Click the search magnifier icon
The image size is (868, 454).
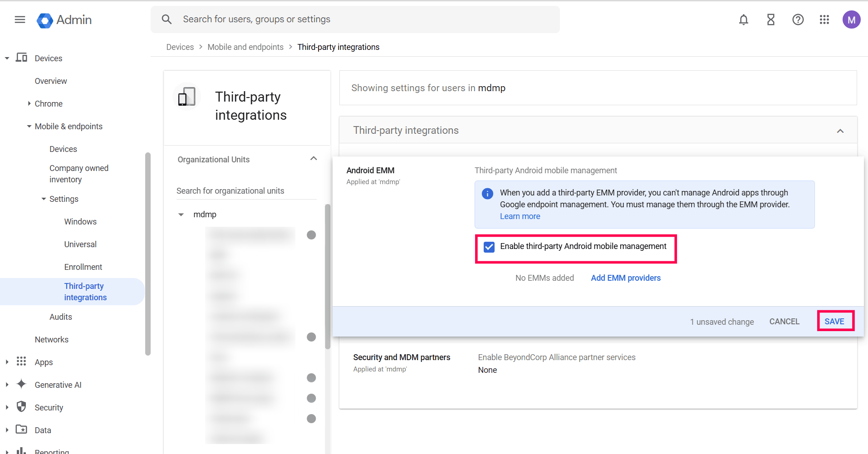(167, 20)
